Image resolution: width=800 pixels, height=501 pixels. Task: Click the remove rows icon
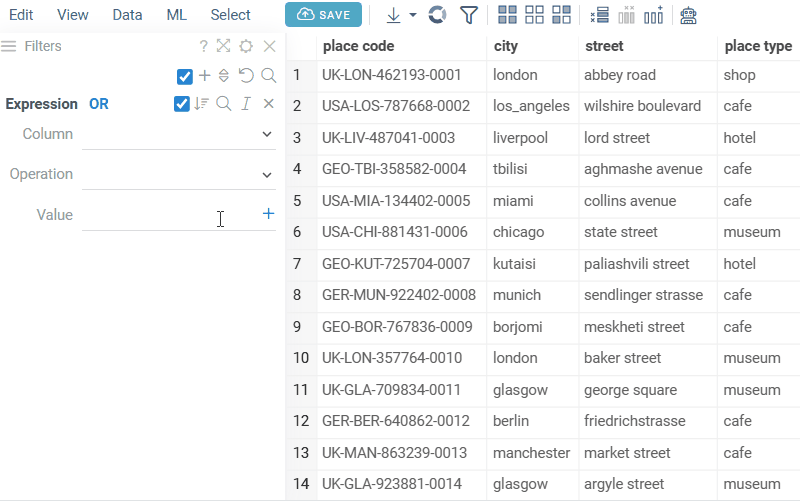(599, 15)
